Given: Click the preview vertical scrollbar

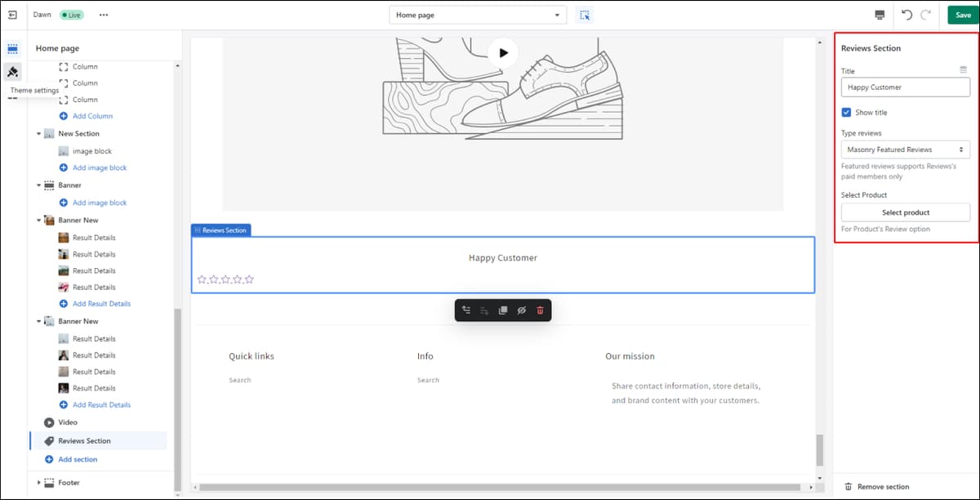Looking at the screenshot, I should (820, 449).
